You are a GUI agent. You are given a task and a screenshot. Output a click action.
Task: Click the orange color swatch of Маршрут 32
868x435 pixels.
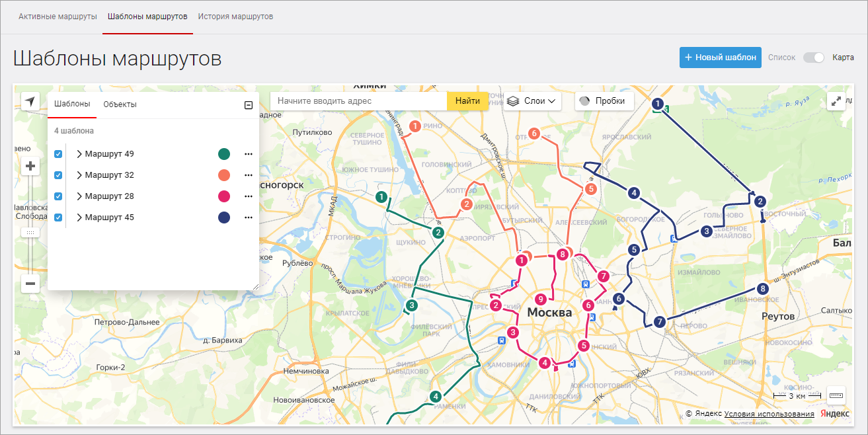click(224, 175)
